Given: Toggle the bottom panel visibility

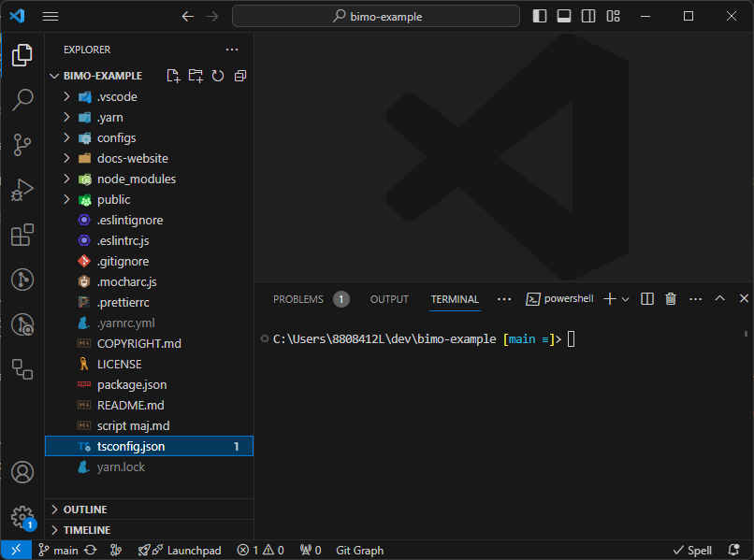Looking at the screenshot, I should point(564,16).
